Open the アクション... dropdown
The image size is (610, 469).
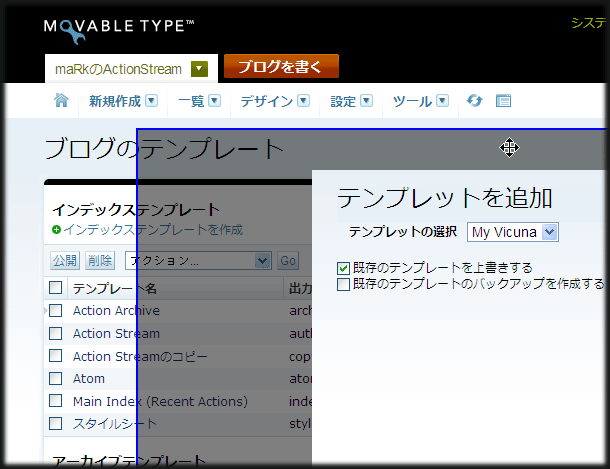[200, 260]
